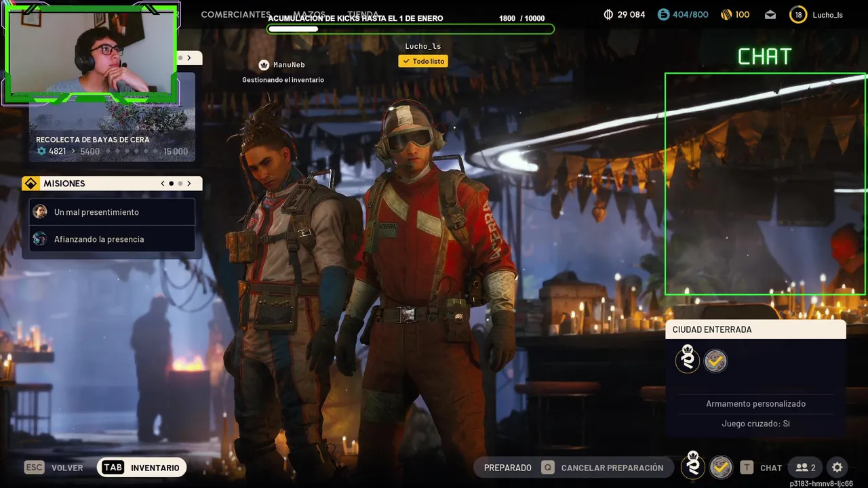Click the 5400 next milestone value
868x488 pixels.
click(90, 151)
